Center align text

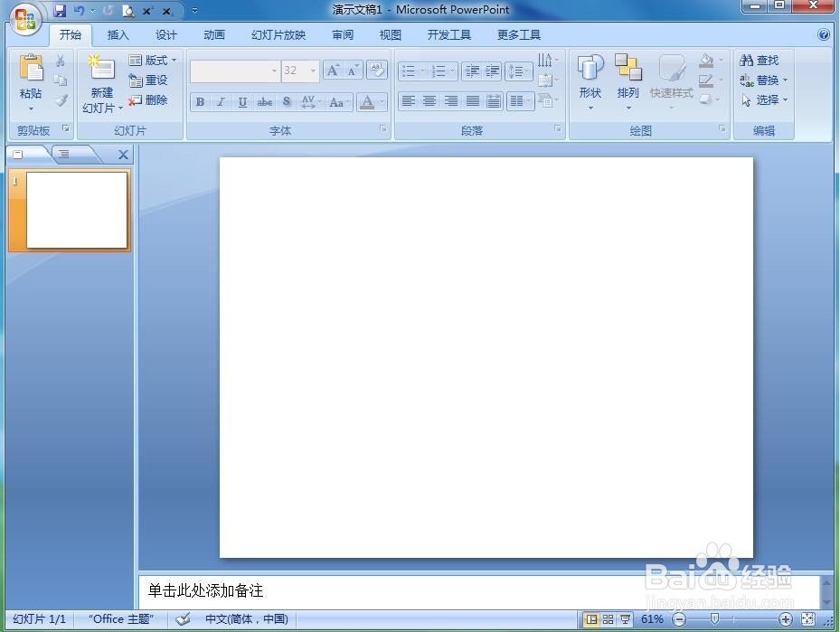point(429,101)
